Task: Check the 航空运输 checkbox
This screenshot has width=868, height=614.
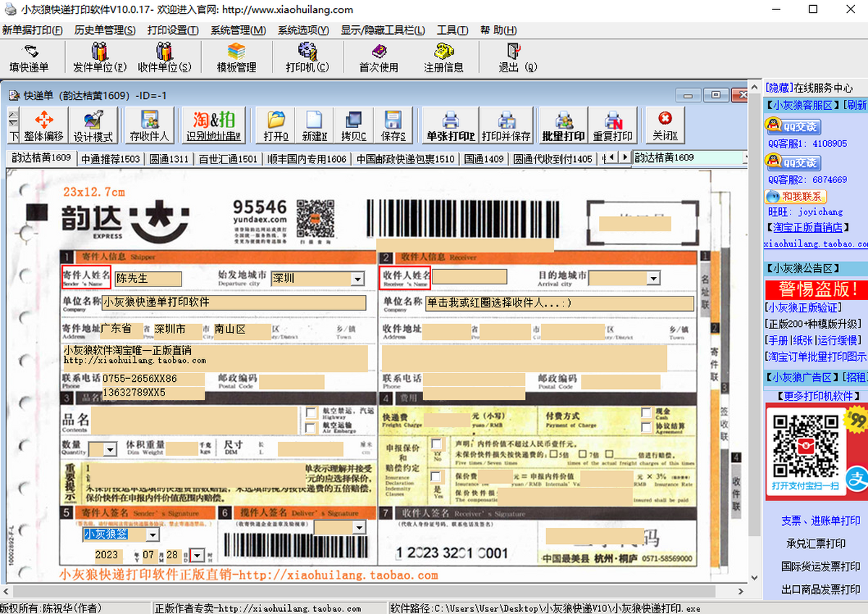Action: tap(310, 427)
